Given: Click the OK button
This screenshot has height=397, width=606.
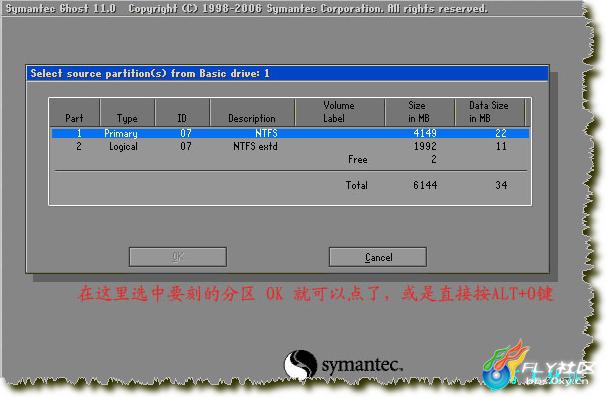Looking at the screenshot, I should click(178, 257).
